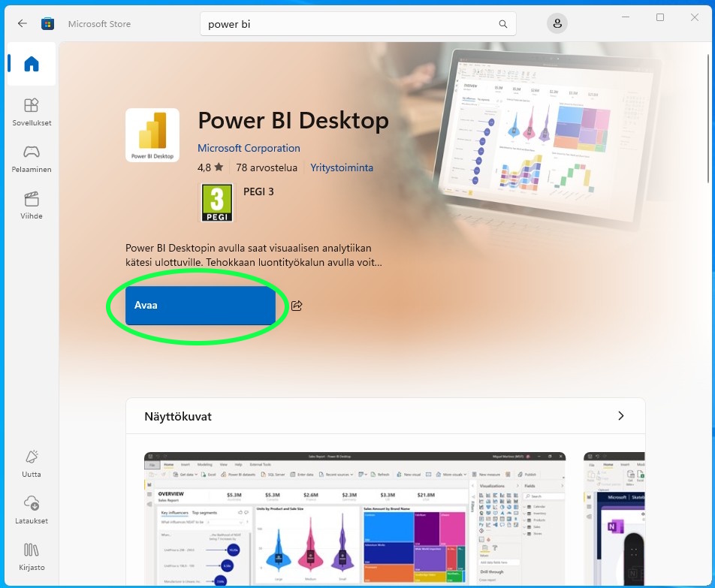Click the PEGI 3 rating badge

(x=216, y=203)
